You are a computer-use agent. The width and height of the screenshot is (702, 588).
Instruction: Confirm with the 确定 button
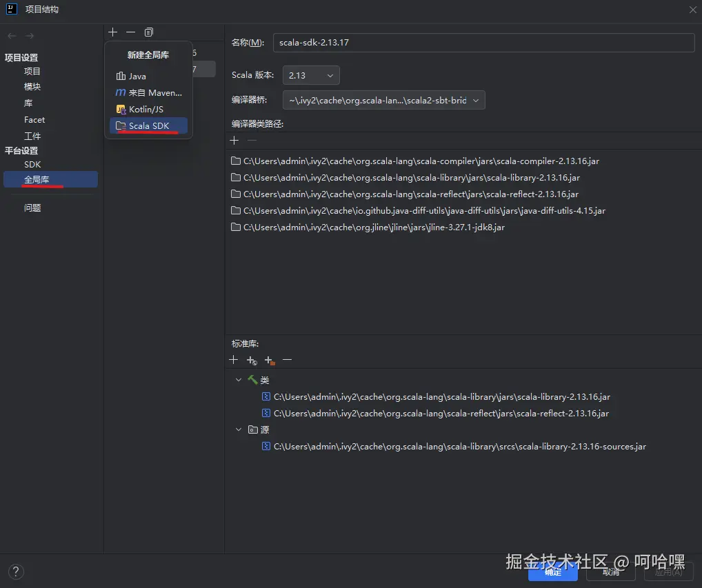point(553,572)
